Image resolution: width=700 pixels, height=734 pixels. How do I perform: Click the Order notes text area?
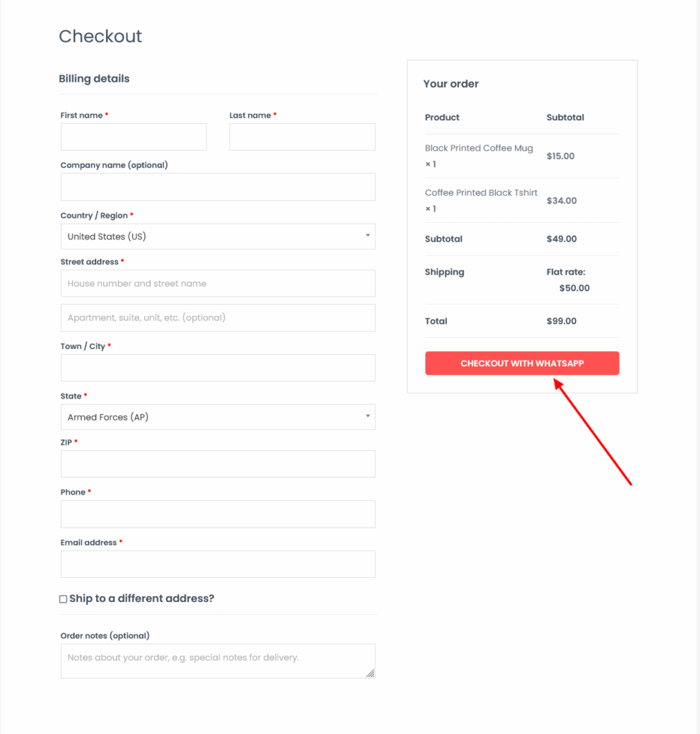click(218, 661)
